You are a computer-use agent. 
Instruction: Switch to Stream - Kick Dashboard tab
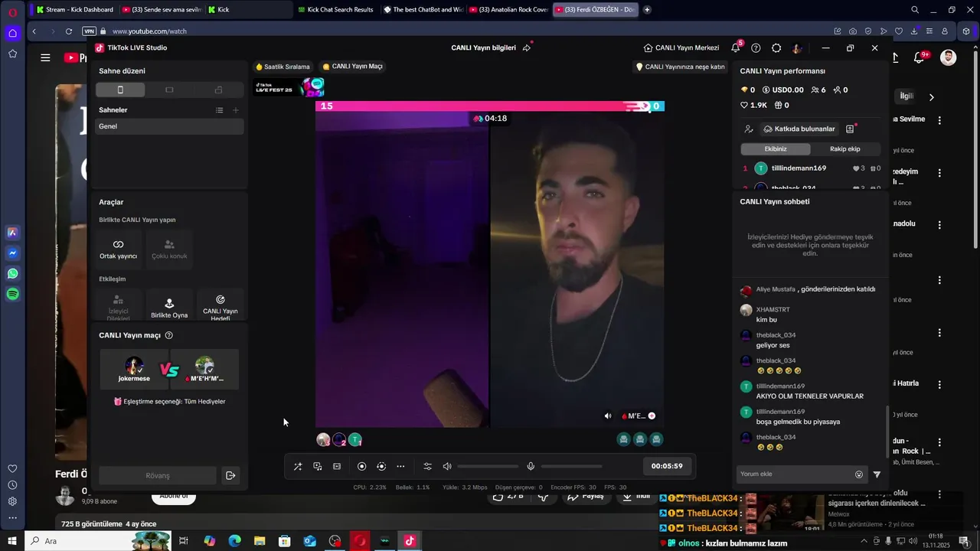(75, 10)
